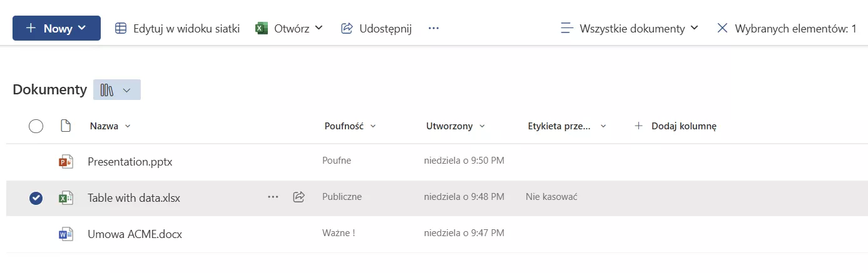868x273 pixels.
Task: Click the PowerPoint icon beside Presentation.pptx
Action: [66, 162]
